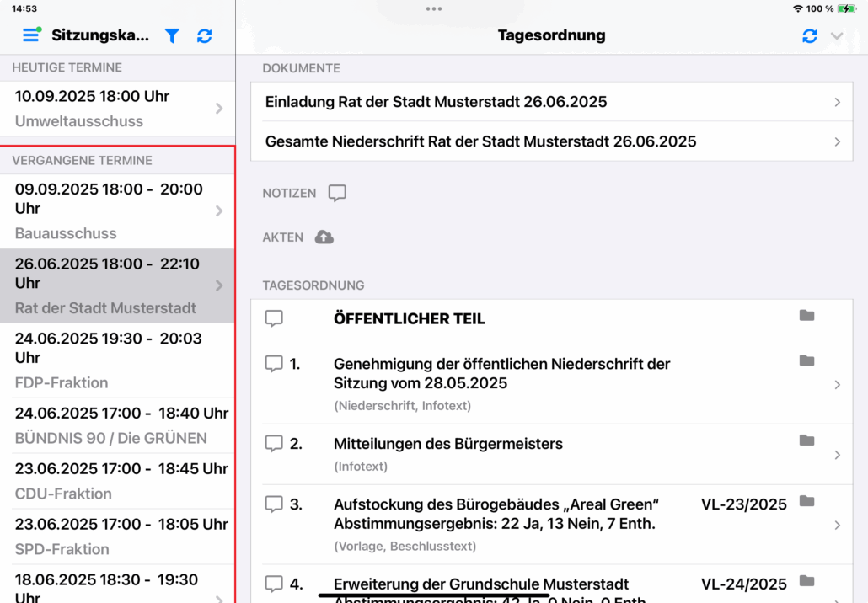
Task: Open the BÜNDNIS 90 / Die GRÜNEN meeting
Action: [117, 425]
